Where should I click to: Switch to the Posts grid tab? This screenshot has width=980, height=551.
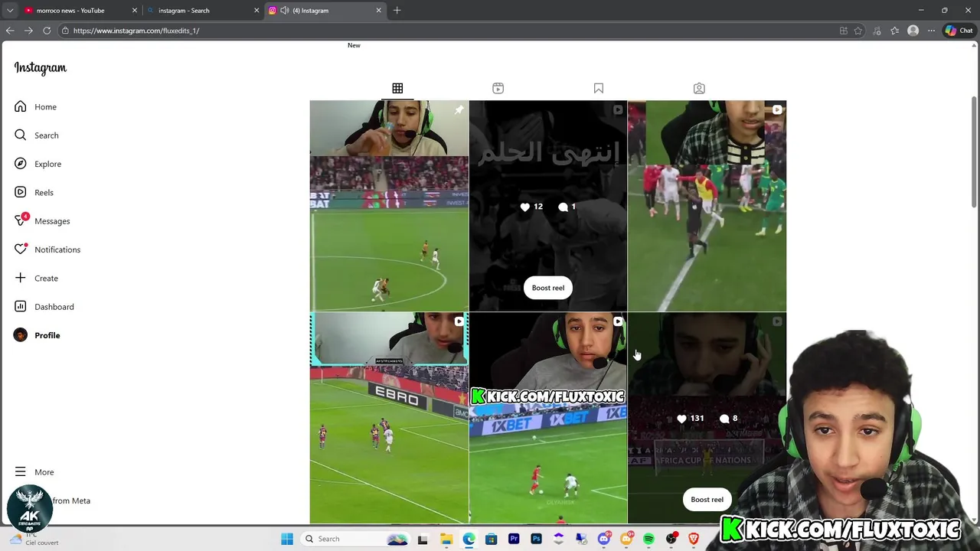[x=397, y=89]
